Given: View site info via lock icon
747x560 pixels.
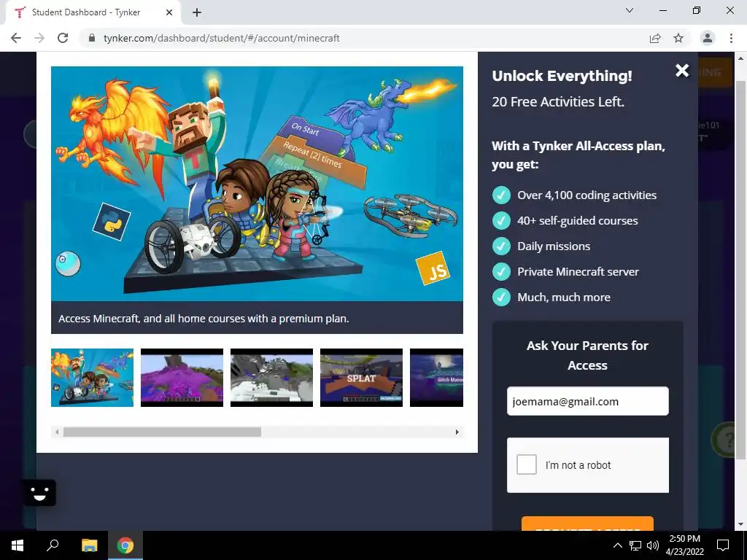Looking at the screenshot, I should [x=92, y=38].
